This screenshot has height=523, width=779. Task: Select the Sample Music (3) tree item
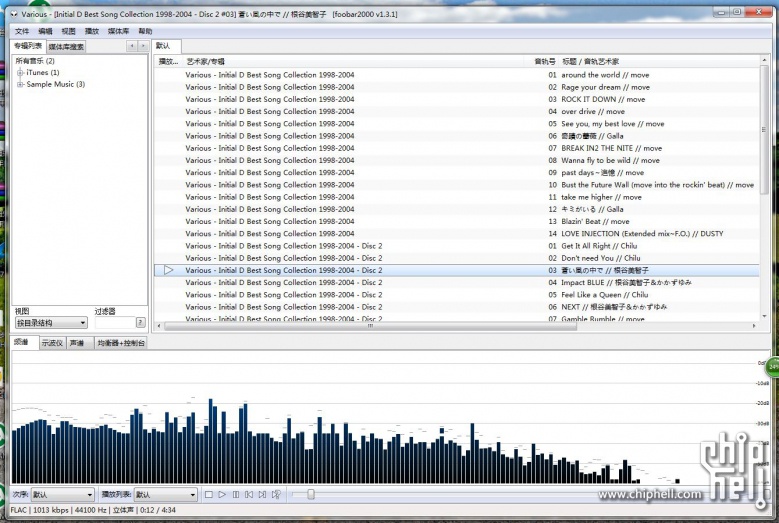point(56,84)
